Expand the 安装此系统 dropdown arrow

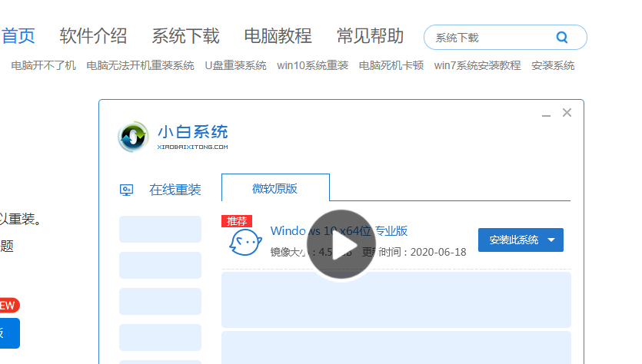tap(552, 240)
